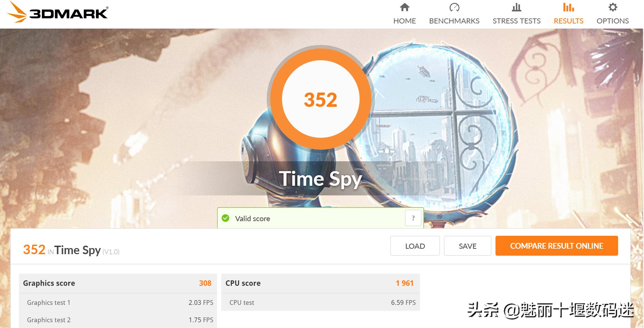Open the valid score question mark help
Screen dimensions: 644x328
tap(413, 218)
